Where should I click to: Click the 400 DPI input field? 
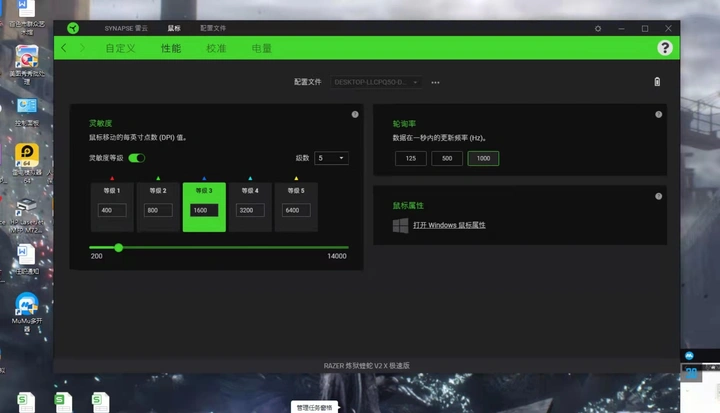112,210
